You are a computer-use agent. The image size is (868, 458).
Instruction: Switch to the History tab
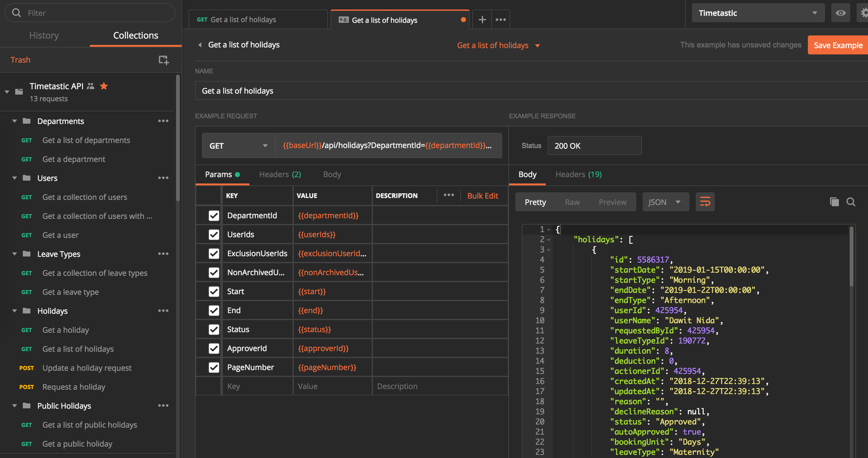pyautogui.click(x=44, y=35)
